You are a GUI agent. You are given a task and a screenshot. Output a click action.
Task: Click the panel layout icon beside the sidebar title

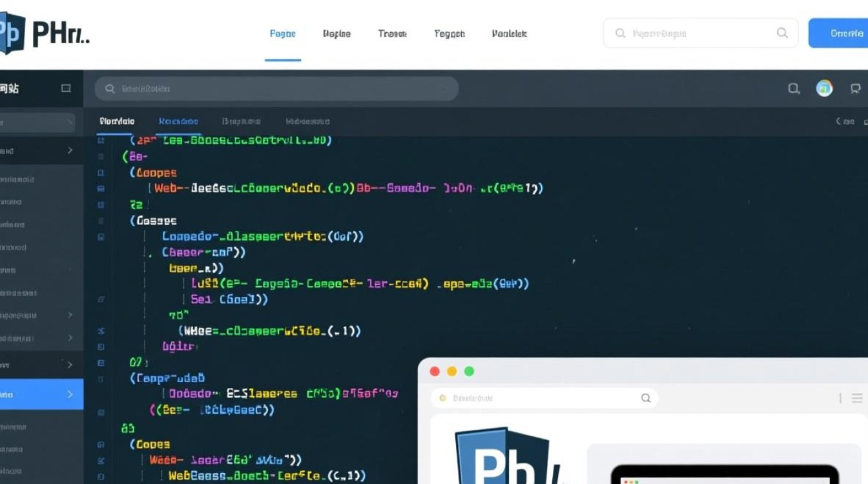(67, 88)
